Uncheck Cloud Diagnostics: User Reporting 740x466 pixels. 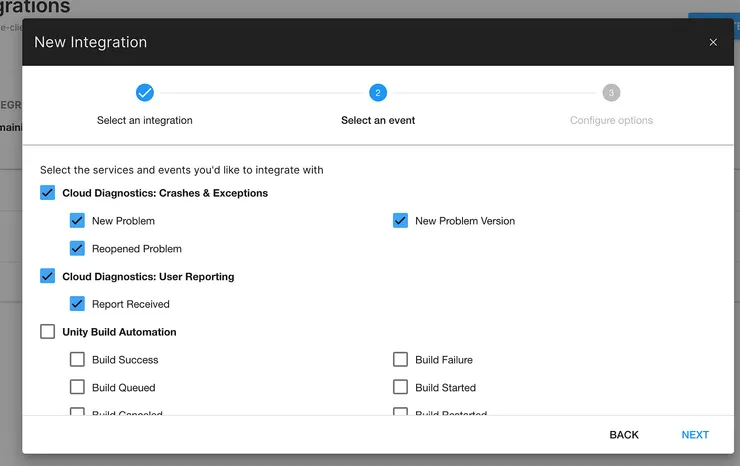click(x=48, y=276)
